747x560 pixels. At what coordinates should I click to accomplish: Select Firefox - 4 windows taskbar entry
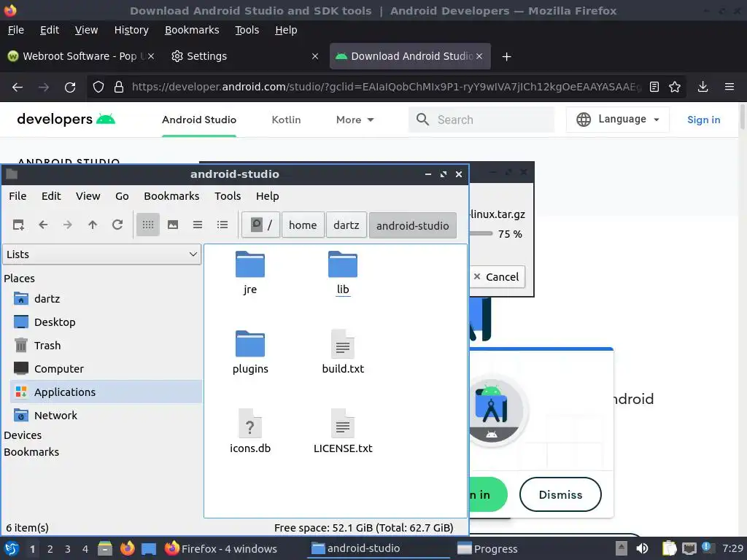220,548
